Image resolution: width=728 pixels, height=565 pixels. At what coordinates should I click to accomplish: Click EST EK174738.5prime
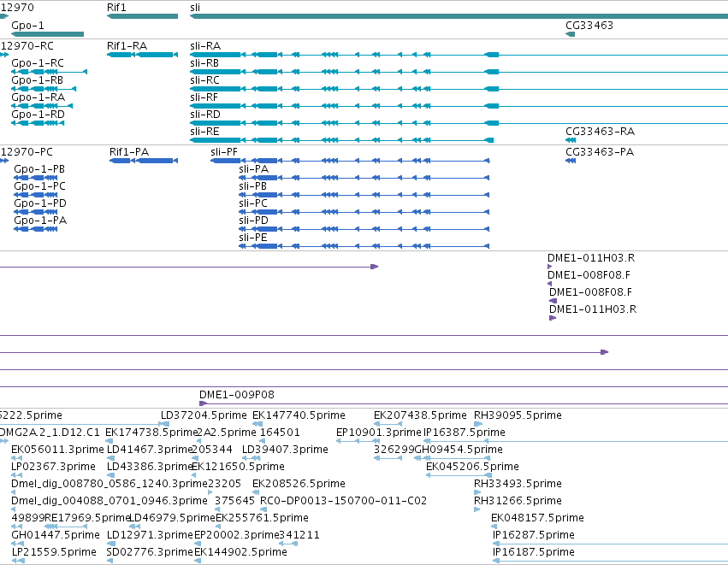coord(151,433)
